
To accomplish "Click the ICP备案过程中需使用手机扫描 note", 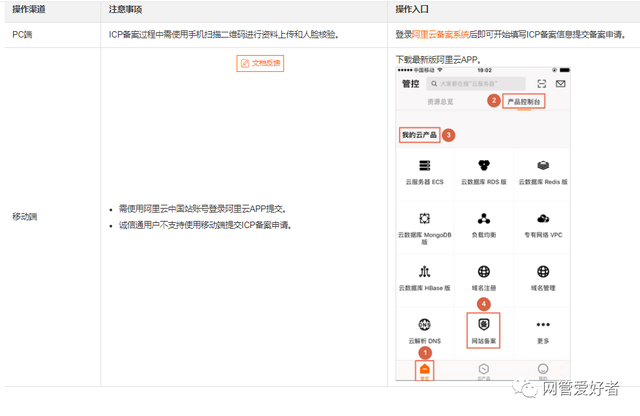I will tap(224, 35).
